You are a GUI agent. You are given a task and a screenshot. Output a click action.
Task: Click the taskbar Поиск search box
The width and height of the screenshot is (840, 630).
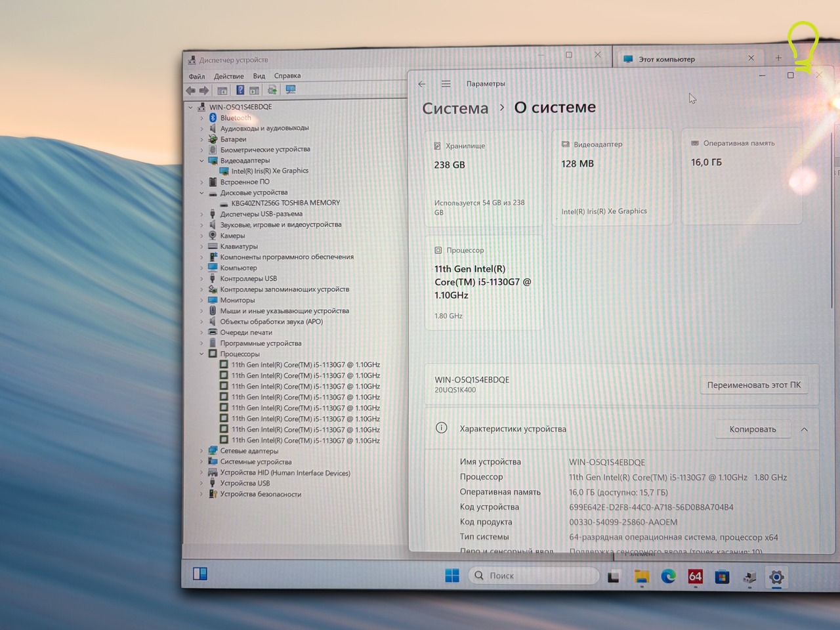pos(534,576)
